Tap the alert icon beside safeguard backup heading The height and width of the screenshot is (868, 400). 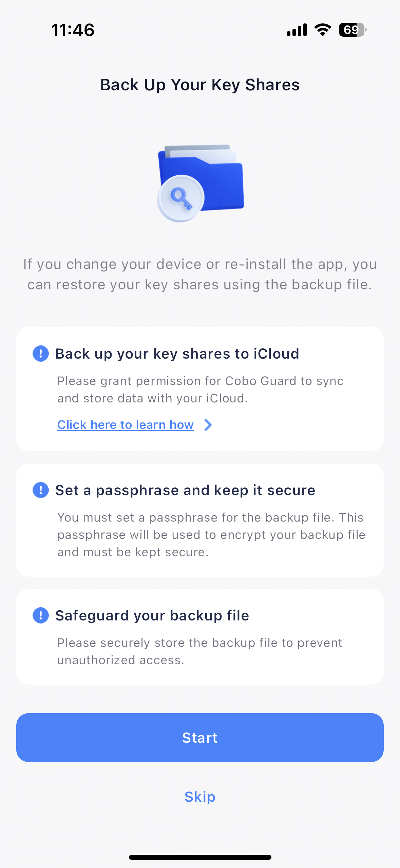coord(40,615)
